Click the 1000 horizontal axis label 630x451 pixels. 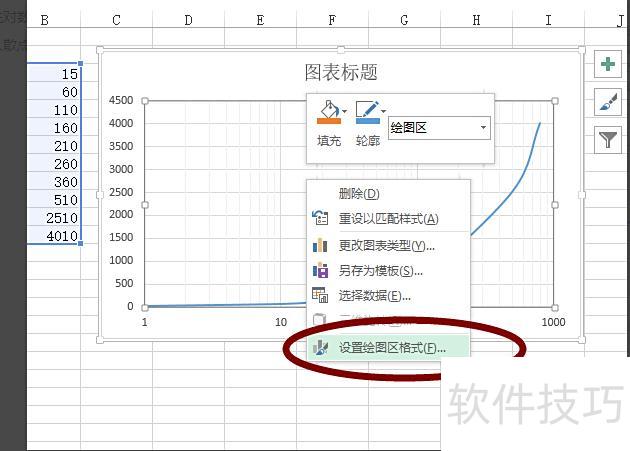(553, 322)
